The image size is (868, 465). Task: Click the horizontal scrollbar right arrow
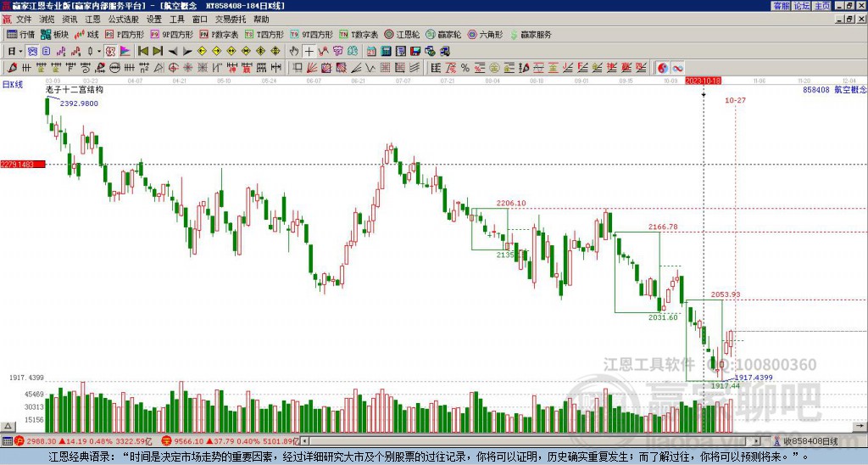click(x=757, y=441)
